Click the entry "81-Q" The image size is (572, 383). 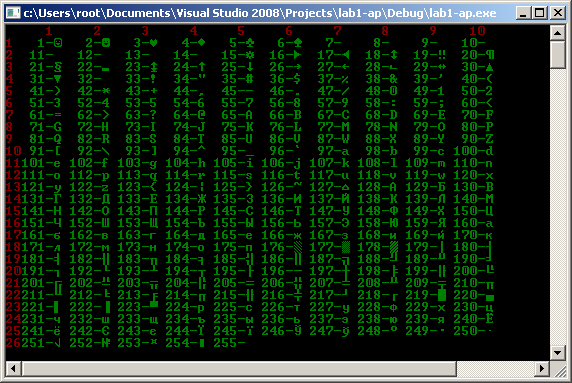(x=45, y=139)
